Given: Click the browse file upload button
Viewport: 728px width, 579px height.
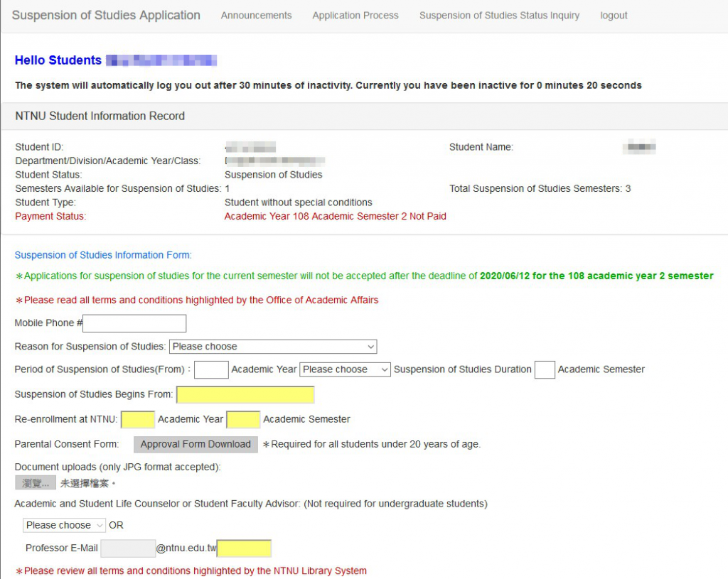Looking at the screenshot, I should [x=36, y=483].
